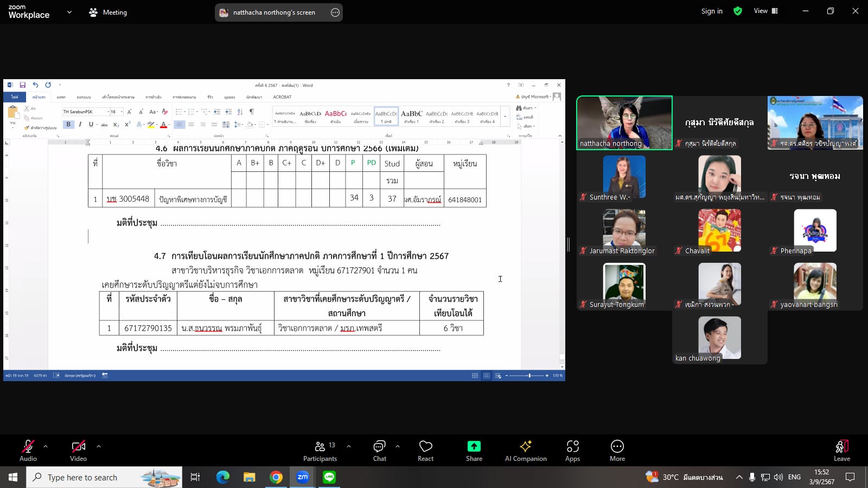
Task: Open the Participants list
Action: [x=320, y=450]
